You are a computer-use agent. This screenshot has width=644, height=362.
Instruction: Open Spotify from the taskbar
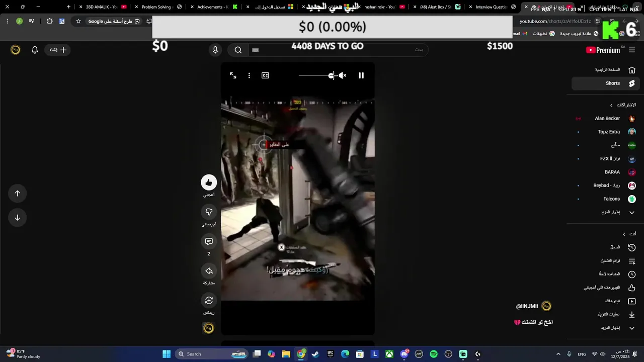pos(434,354)
